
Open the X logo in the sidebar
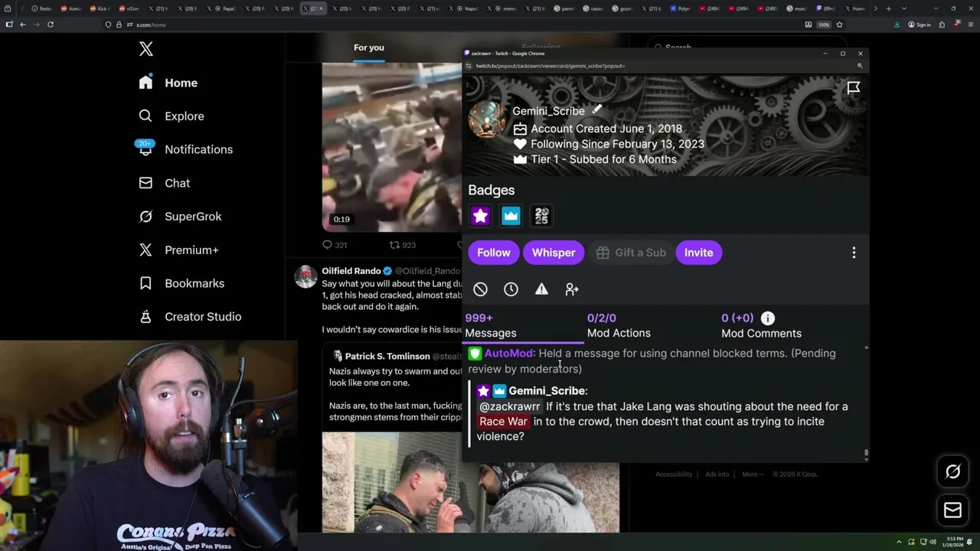[x=146, y=49]
